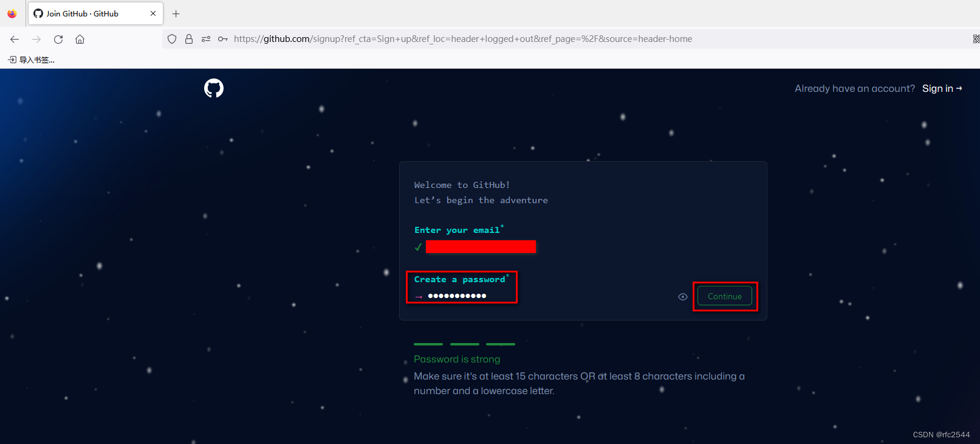This screenshot has width=980, height=444.
Task: Click the "Create a password" label
Action: [460, 279]
